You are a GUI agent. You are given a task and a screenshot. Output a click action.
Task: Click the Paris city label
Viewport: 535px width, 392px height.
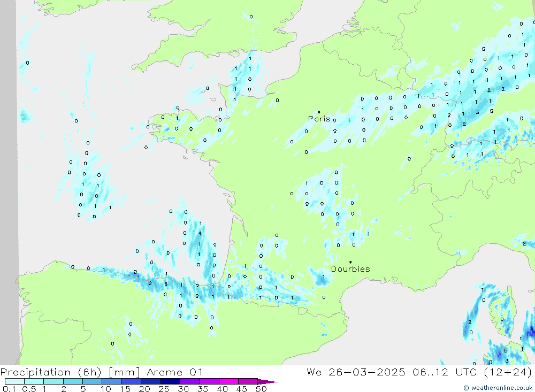click(319, 119)
